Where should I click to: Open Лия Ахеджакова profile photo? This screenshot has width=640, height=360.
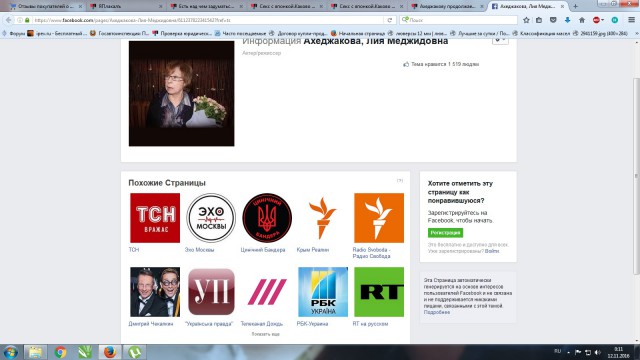[x=182, y=93]
